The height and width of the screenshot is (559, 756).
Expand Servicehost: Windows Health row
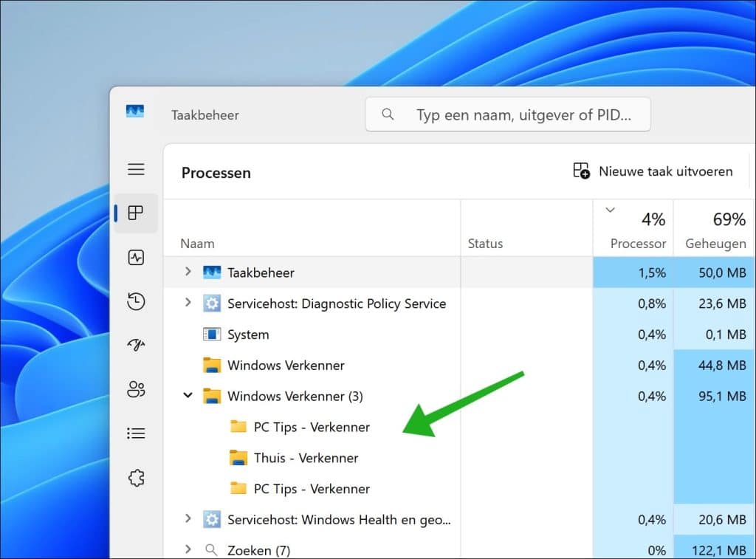click(188, 519)
